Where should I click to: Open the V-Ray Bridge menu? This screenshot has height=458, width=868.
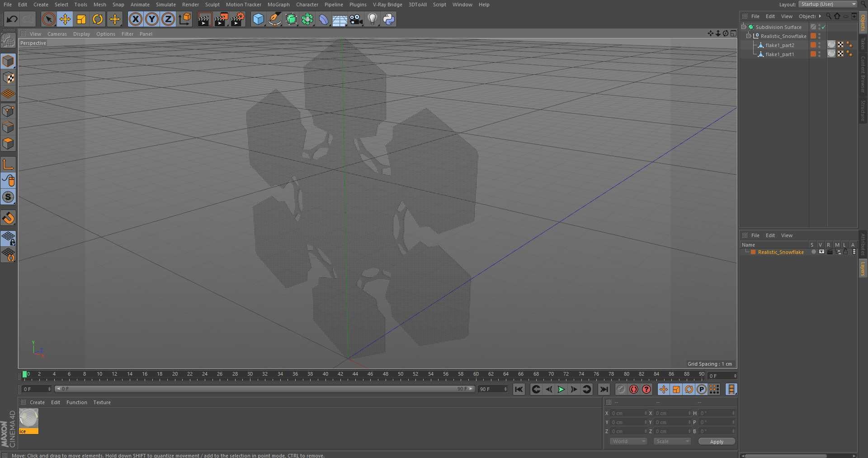click(387, 5)
